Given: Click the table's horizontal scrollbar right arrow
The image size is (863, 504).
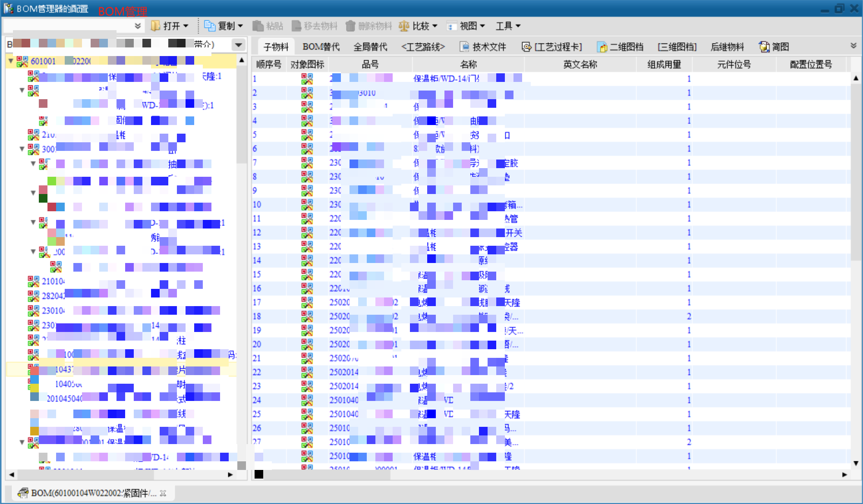Looking at the screenshot, I should 844,474.
